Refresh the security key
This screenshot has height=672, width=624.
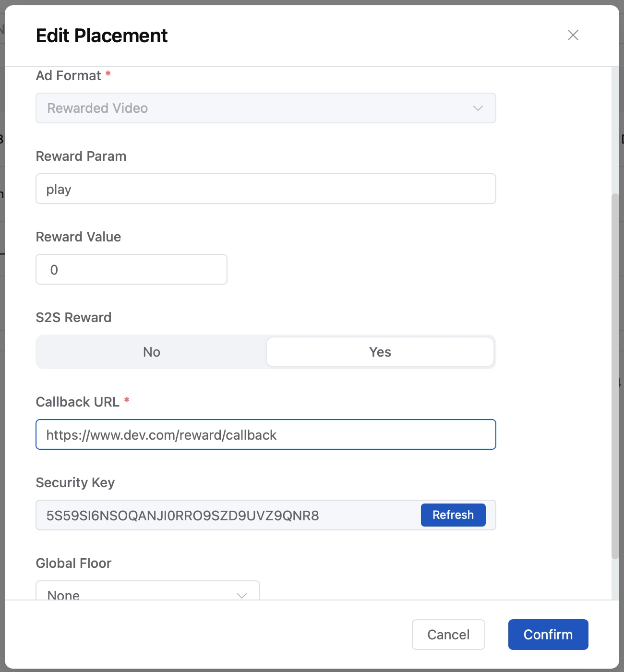click(453, 515)
